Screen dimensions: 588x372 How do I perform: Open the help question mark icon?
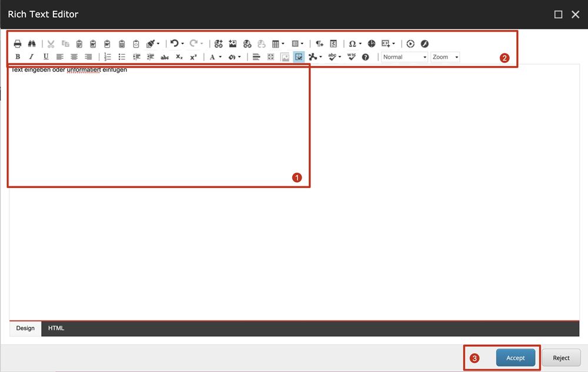point(365,57)
